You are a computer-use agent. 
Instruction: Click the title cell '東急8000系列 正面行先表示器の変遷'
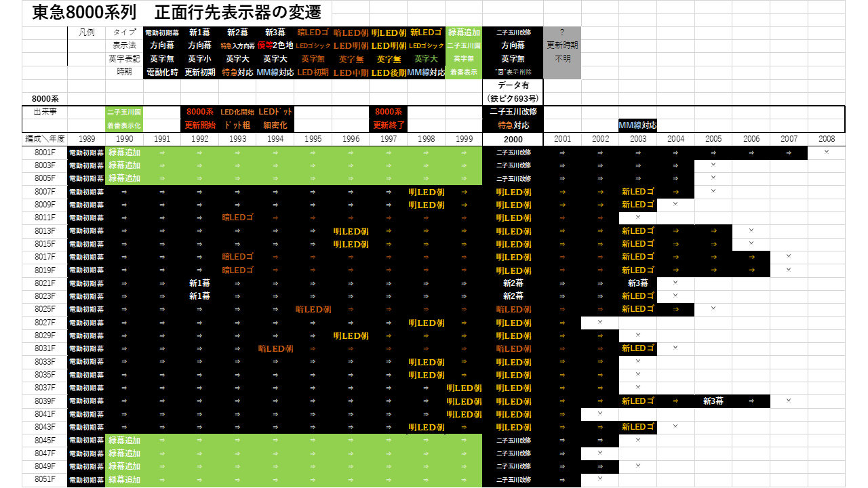tap(177, 12)
